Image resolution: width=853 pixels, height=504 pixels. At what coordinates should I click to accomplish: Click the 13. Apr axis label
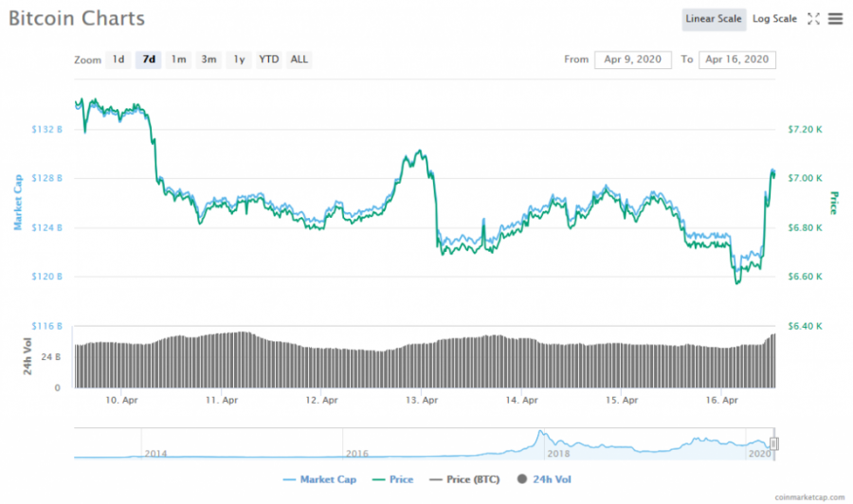pos(422,400)
